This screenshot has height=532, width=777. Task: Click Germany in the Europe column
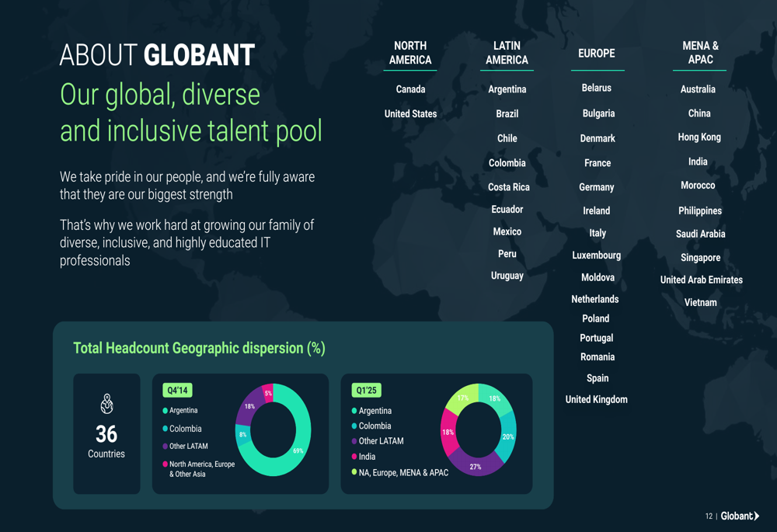(x=597, y=187)
